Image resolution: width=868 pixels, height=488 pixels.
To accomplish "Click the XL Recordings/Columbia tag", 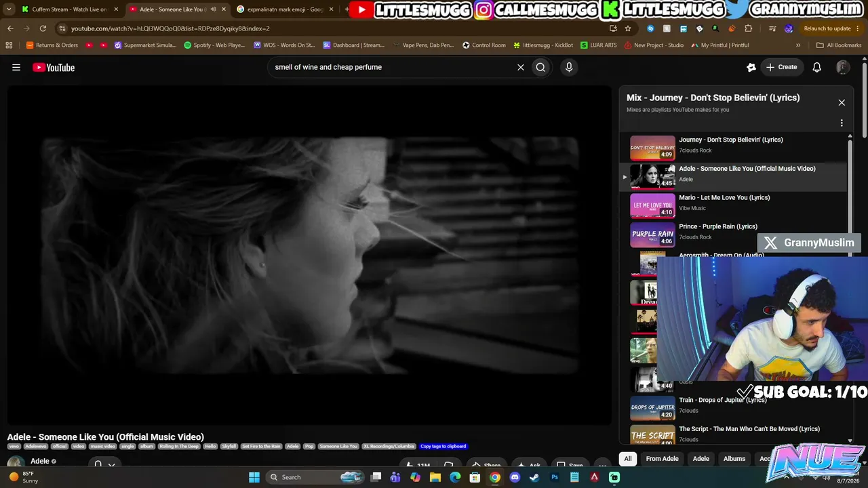I will 389,447.
